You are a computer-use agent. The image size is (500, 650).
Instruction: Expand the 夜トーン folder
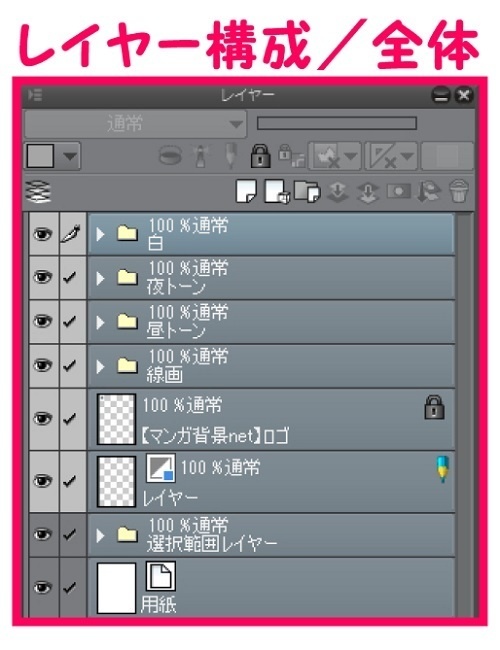pos(100,278)
